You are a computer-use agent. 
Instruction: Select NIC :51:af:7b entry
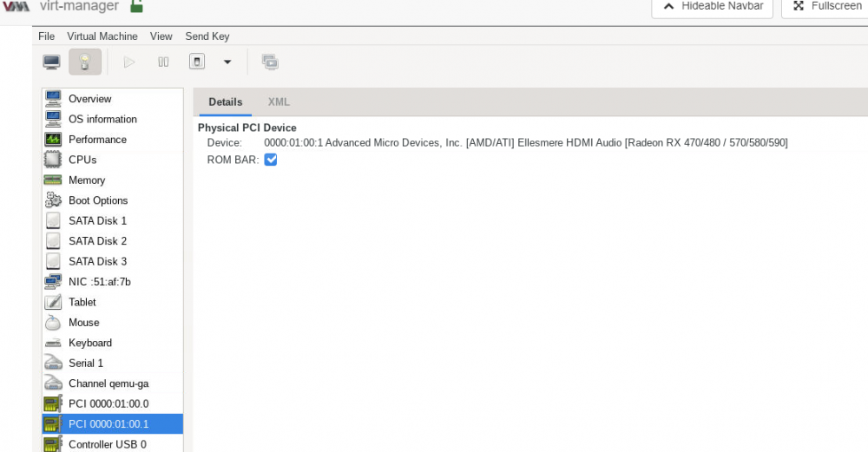113,282
